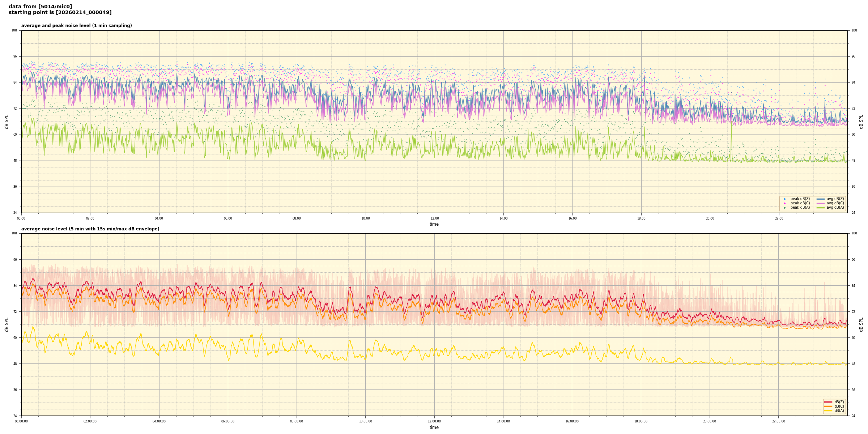This screenshot has height=434, width=868.
Task: Click the orange dB(C) legend swatch in lower chart
Action: tap(828, 406)
